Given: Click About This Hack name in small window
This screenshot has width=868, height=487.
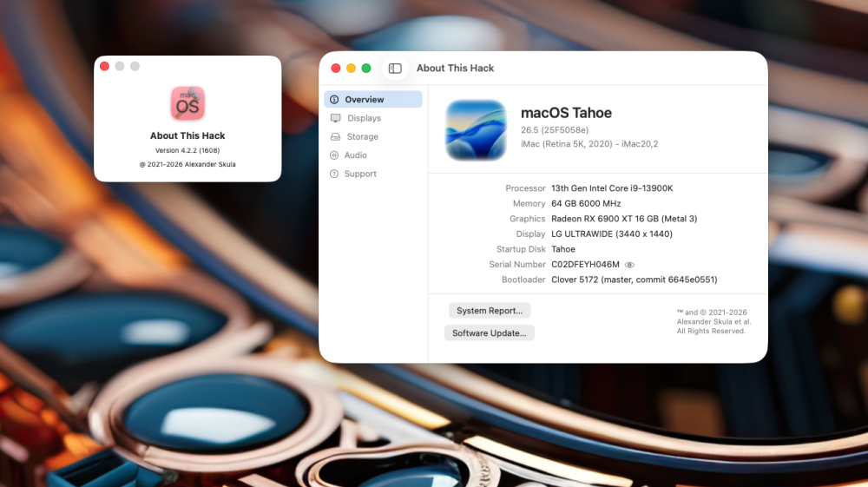Looking at the screenshot, I should (x=187, y=135).
